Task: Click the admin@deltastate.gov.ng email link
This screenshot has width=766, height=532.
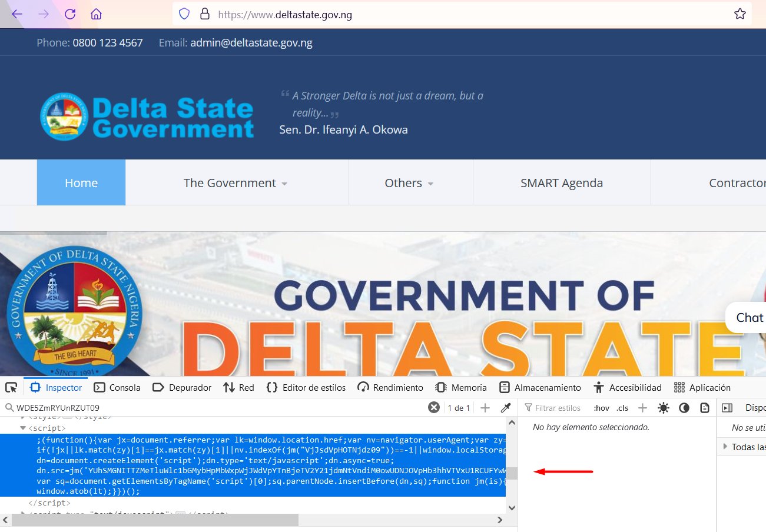Action: click(251, 42)
